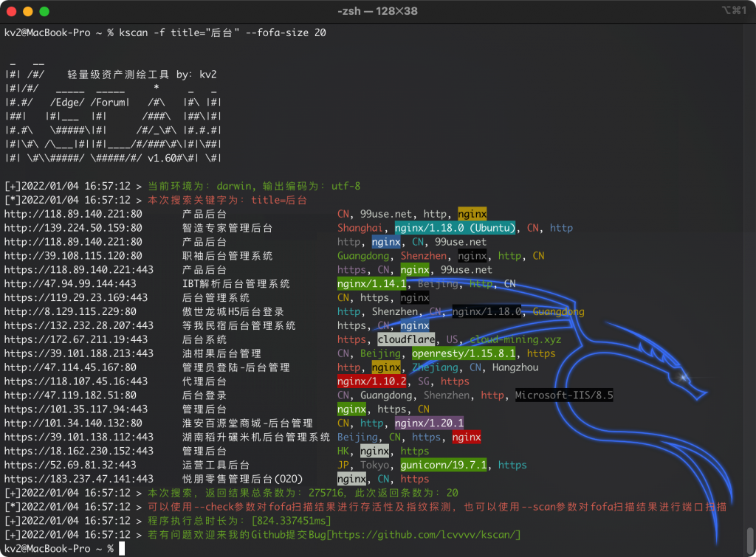Click URL https://39.101.138.112:443

point(79,437)
